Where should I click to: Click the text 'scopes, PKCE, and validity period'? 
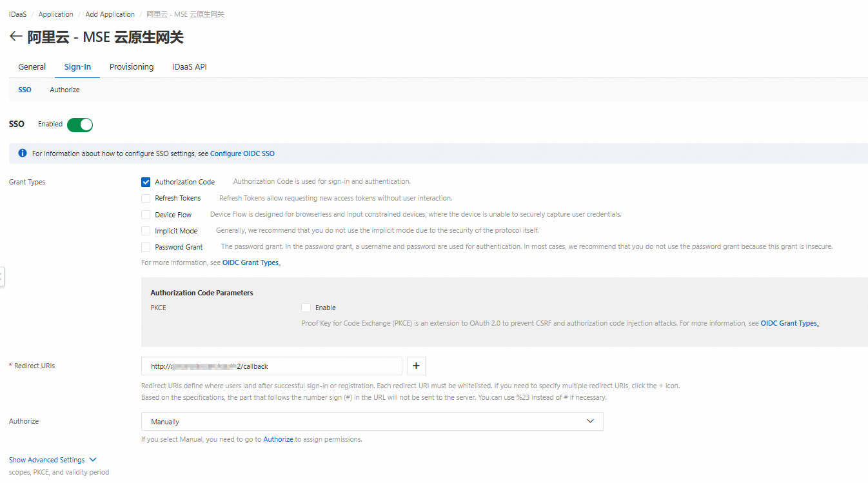coord(59,472)
